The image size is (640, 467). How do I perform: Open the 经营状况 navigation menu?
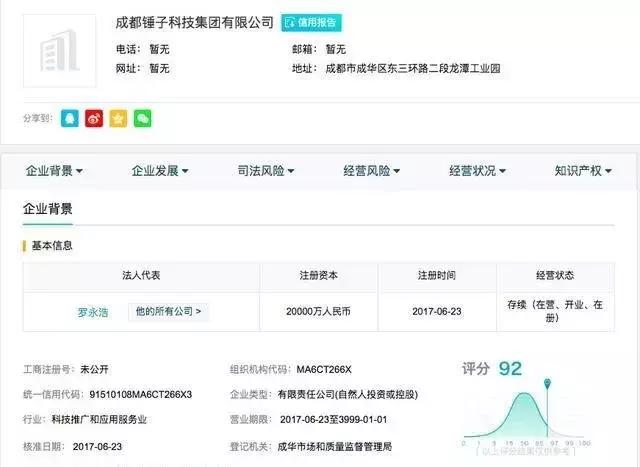(x=478, y=171)
